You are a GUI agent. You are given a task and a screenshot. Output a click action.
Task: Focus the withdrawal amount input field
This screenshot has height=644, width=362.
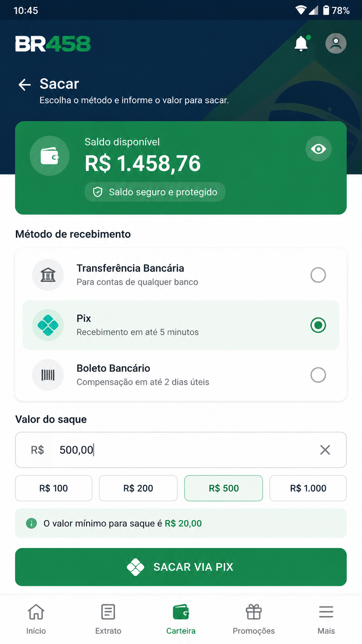pyautogui.click(x=181, y=450)
